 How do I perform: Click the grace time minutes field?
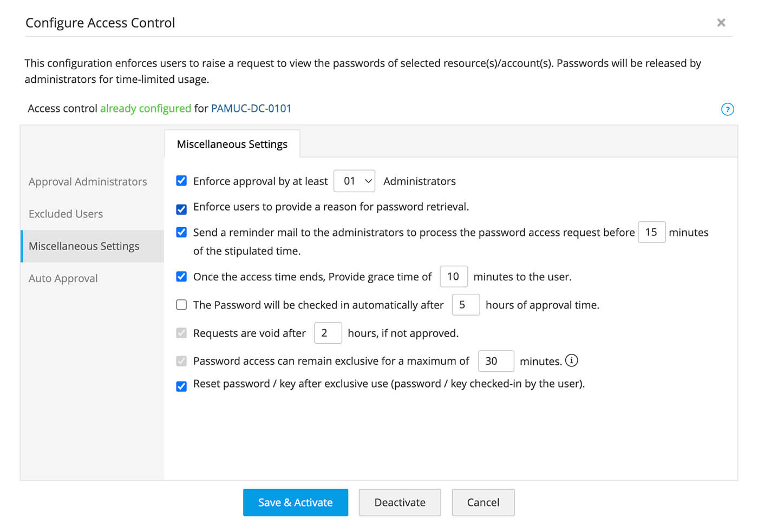click(x=453, y=277)
